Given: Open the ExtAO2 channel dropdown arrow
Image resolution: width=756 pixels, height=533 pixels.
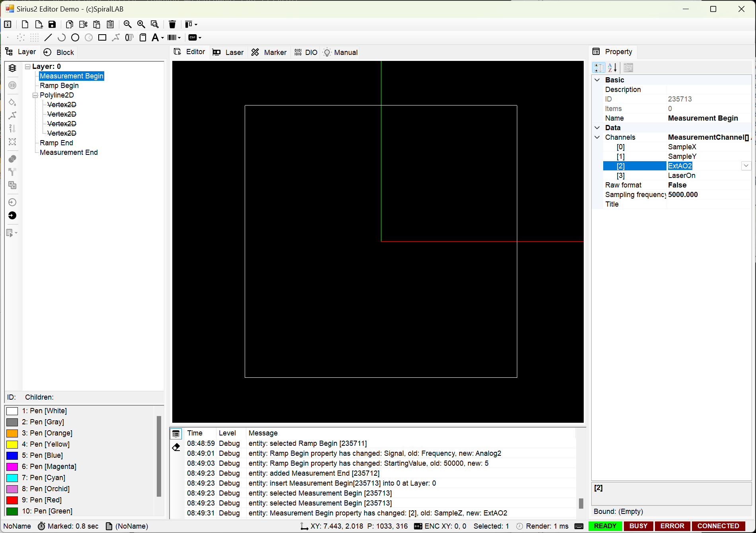Looking at the screenshot, I should pyautogui.click(x=746, y=166).
